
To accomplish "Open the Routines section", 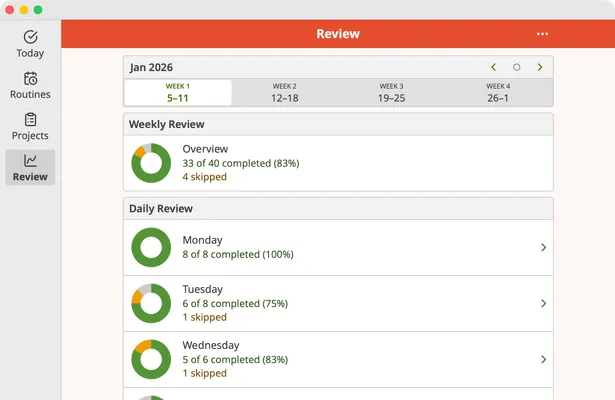I will (x=30, y=85).
